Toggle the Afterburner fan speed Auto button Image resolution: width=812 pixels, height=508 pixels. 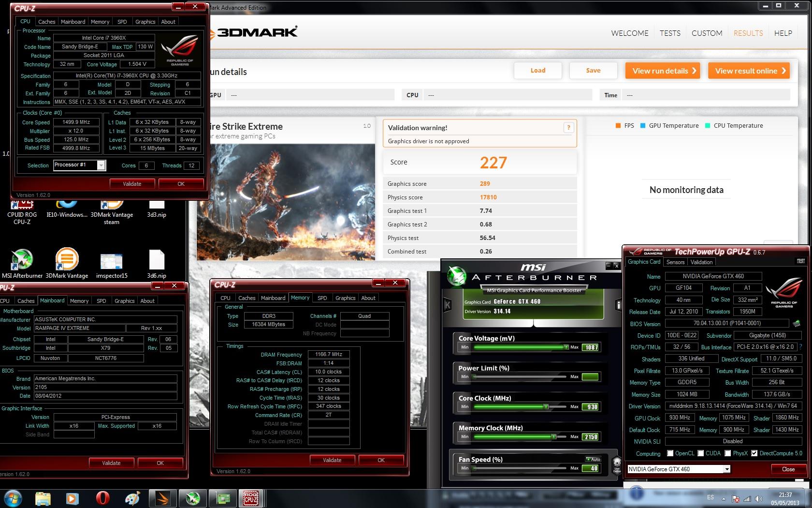593,459
